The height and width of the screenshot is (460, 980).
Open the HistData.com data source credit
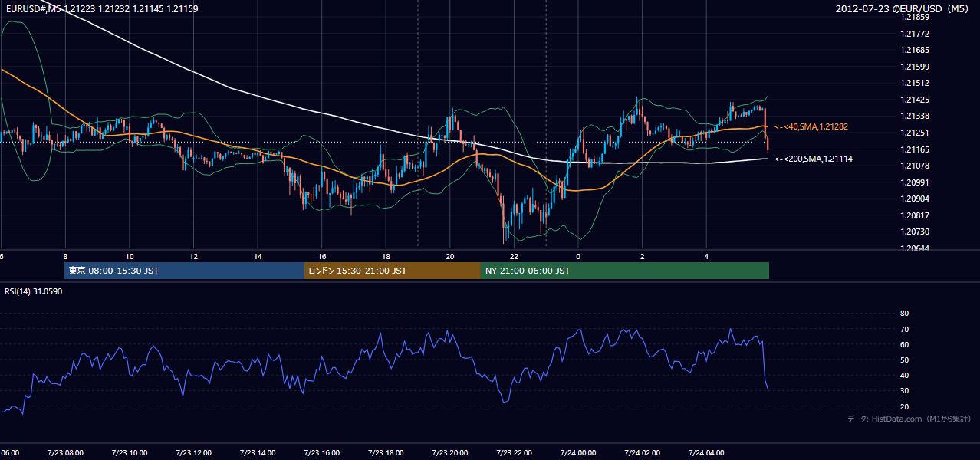coord(909,419)
